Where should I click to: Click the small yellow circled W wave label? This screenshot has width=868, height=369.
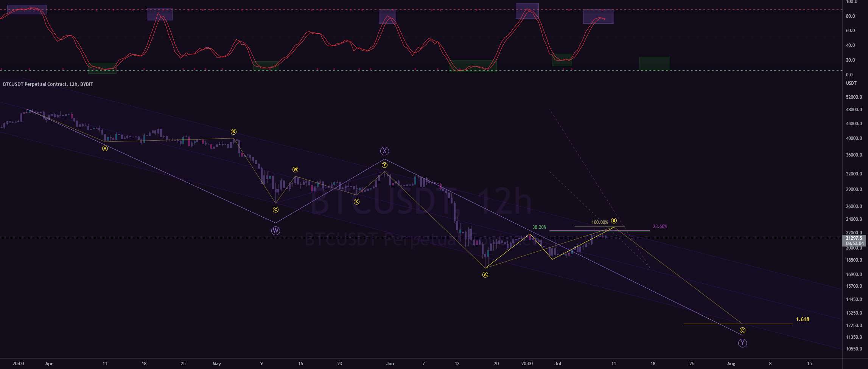click(295, 169)
